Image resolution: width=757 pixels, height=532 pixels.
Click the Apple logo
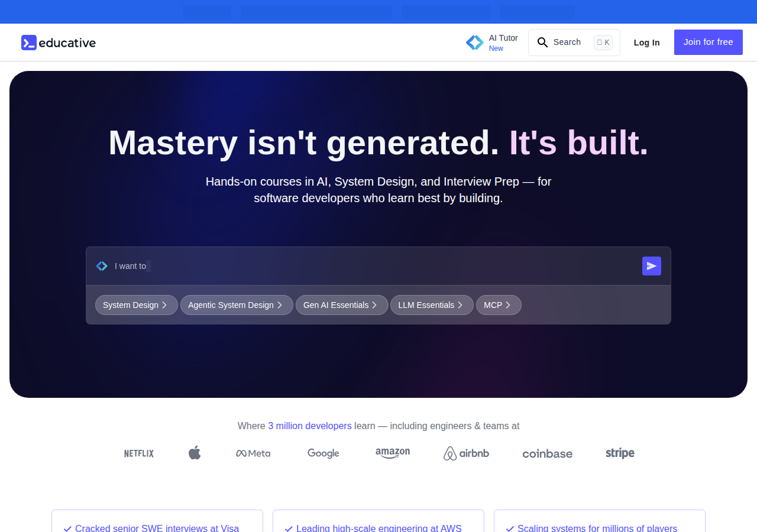tap(195, 453)
